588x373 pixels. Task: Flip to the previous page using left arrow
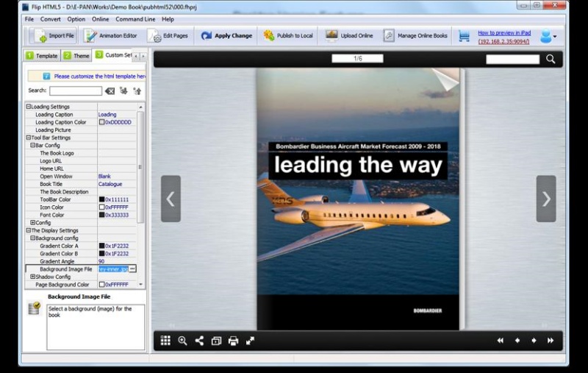171,199
